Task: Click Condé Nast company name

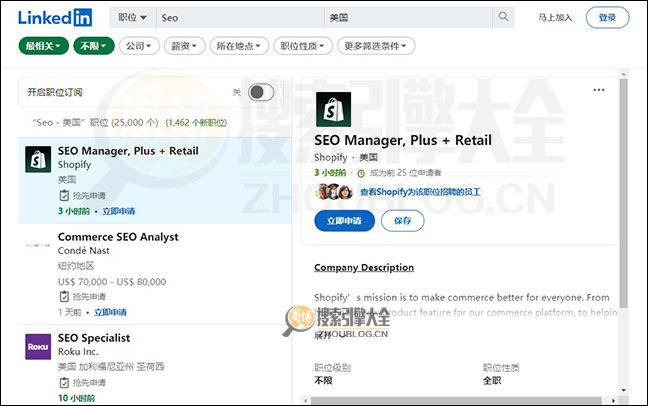Action: coord(83,251)
